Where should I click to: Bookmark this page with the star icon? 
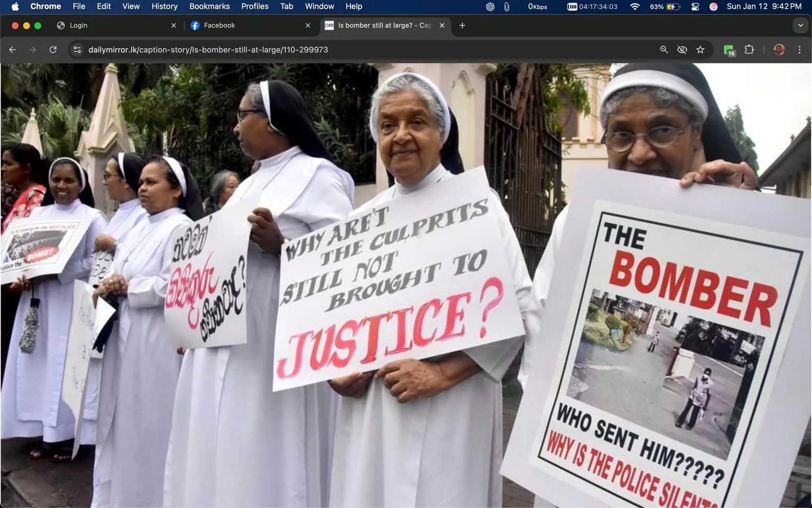(700, 49)
